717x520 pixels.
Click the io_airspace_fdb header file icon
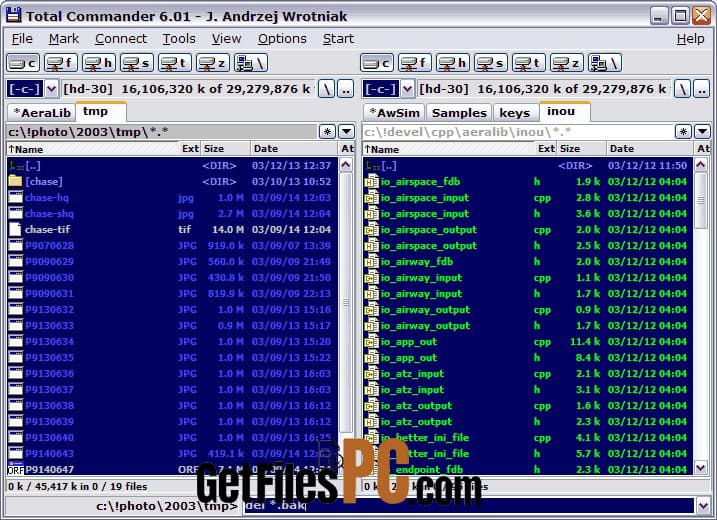pyautogui.click(x=371, y=182)
